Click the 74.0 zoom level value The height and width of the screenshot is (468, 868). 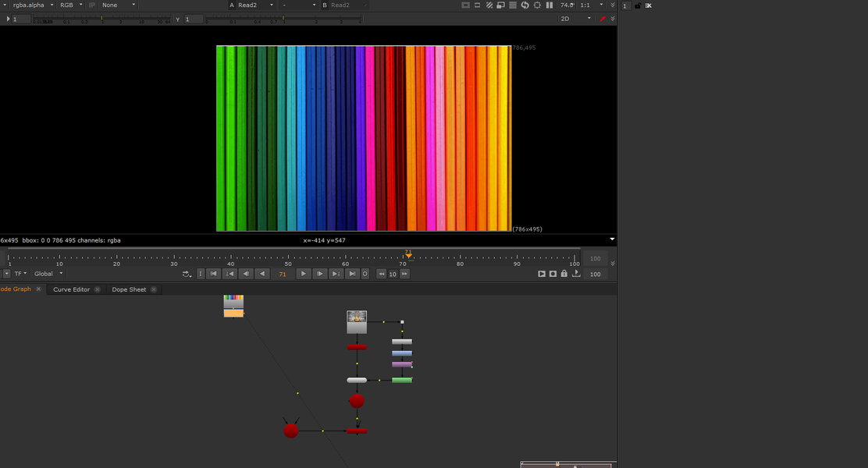[x=567, y=5]
